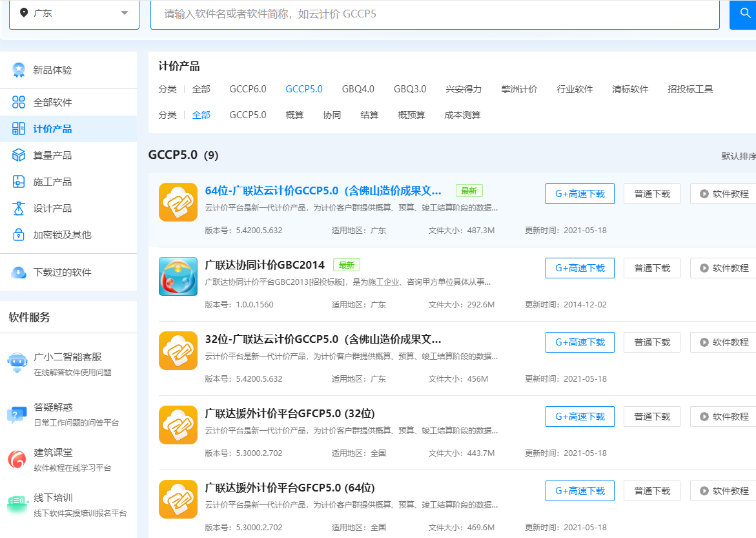Click the 线下培训 green icon
The height and width of the screenshot is (538, 756).
tap(17, 504)
